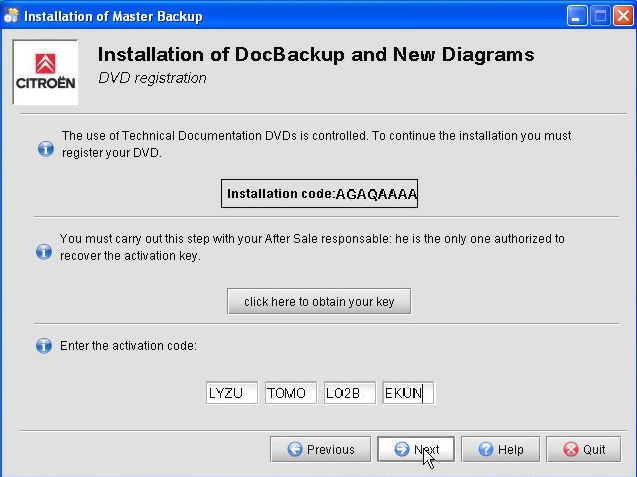Click the right arrow icon on Next
This screenshot has width=637, height=477.
(402, 450)
